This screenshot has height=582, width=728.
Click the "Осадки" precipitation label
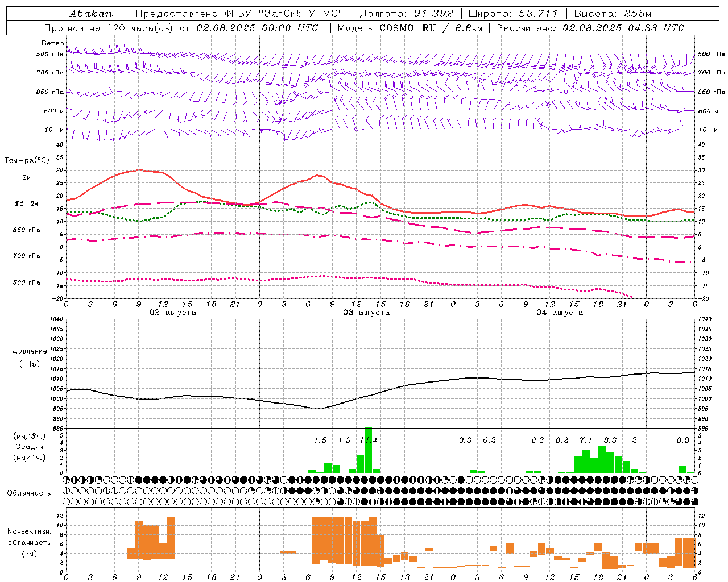[30, 447]
